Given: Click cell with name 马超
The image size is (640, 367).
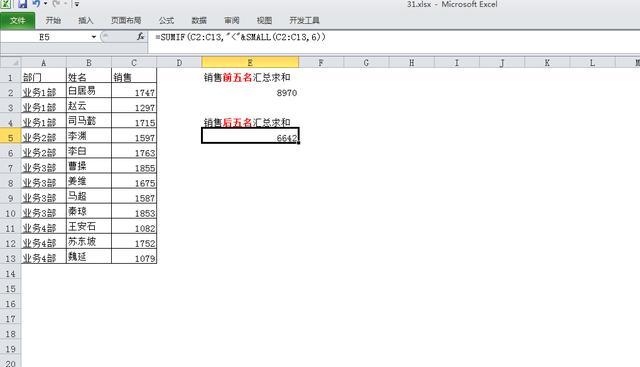Looking at the screenshot, I should point(89,197).
